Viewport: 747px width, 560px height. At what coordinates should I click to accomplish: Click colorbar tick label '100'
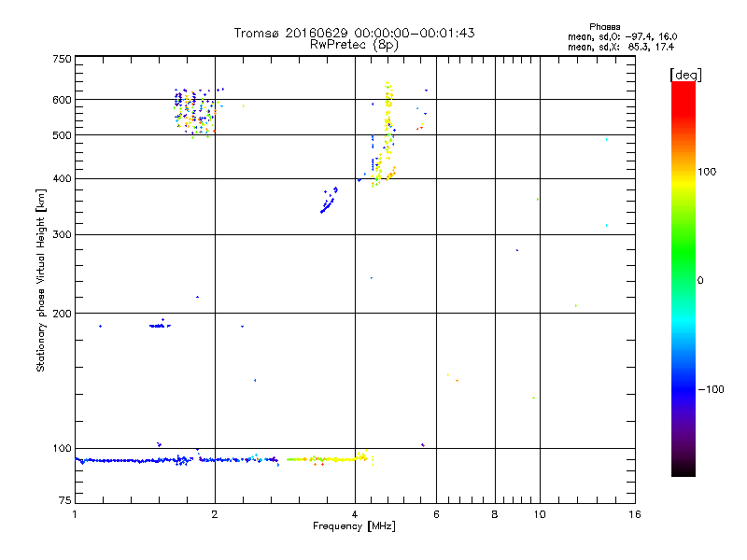707,172
